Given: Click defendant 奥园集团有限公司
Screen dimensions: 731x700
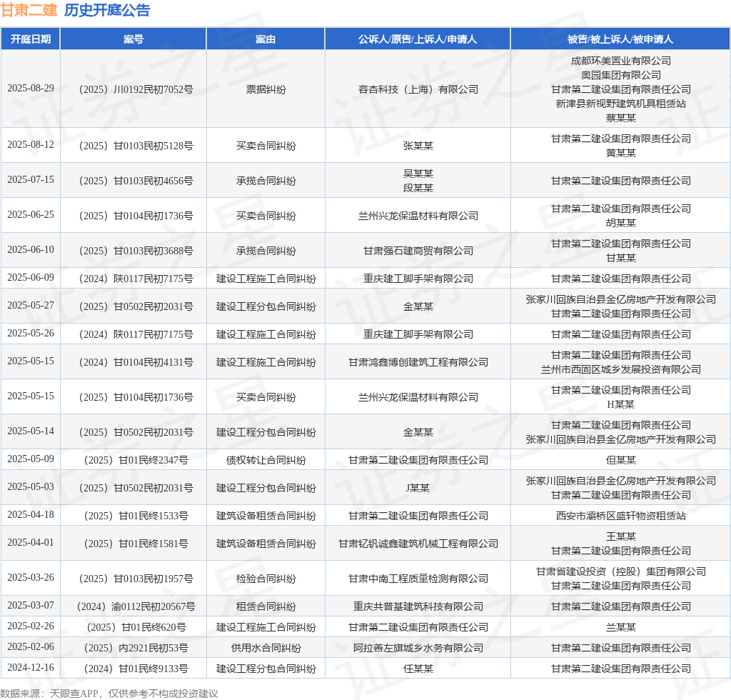Looking at the screenshot, I should (620, 75).
